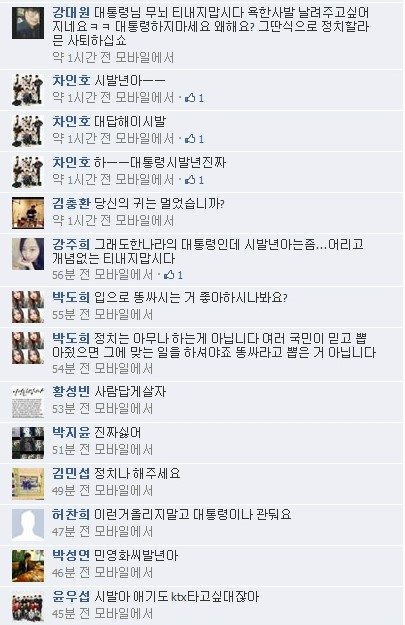Click the like icon on '하ㅡㅡ대통령' comment
This screenshot has width=405, height=625.
[x=190, y=180]
